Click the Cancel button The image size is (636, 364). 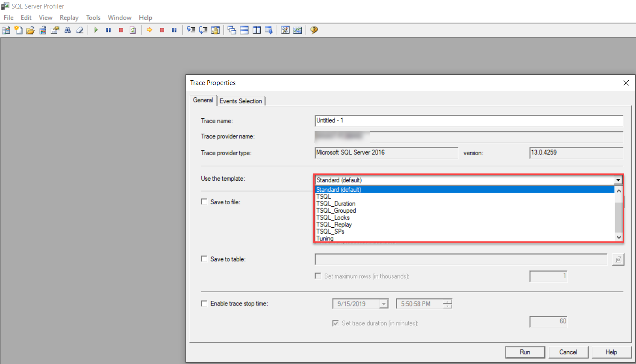pos(568,352)
